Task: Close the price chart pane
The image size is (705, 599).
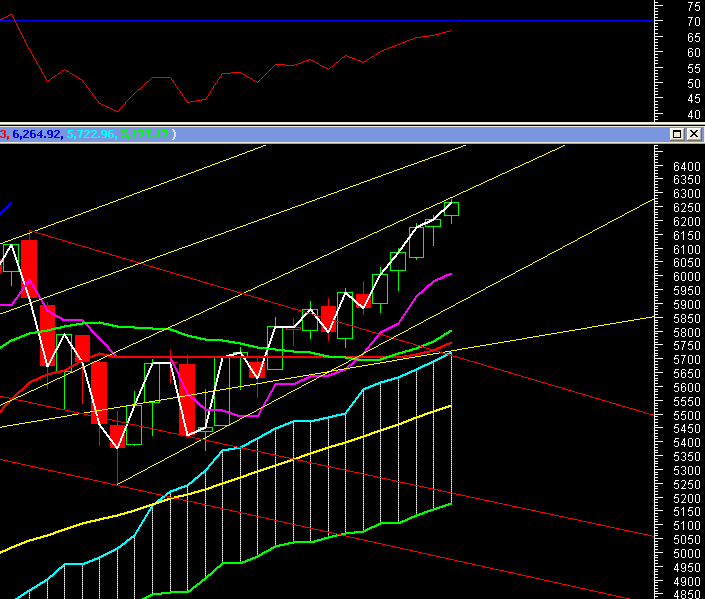Action: tap(694, 134)
